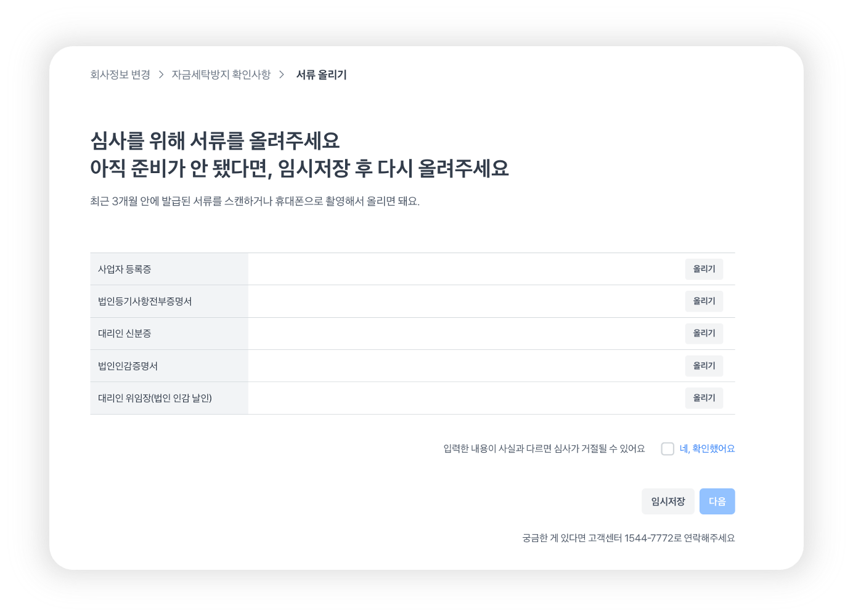Select the 서류 올리기 breadcrumb item
The width and height of the screenshot is (853, 616).
[321, 75]
